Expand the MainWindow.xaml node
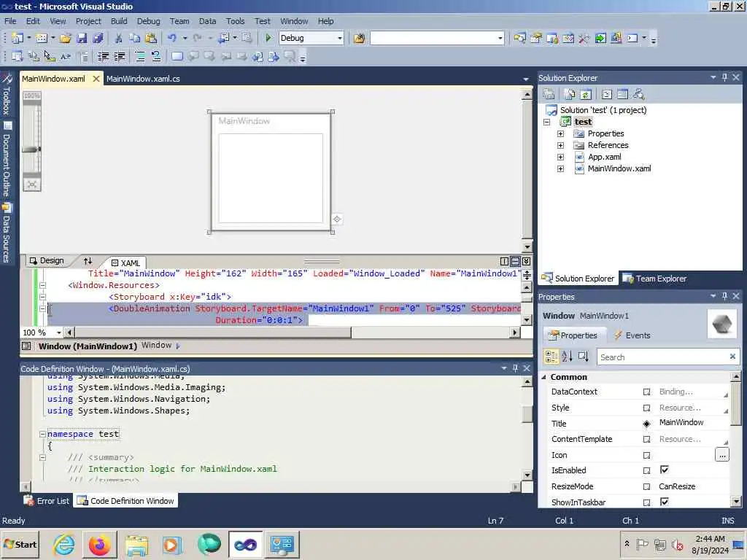Screen dimensions: 747x560 tap(561, 168)
